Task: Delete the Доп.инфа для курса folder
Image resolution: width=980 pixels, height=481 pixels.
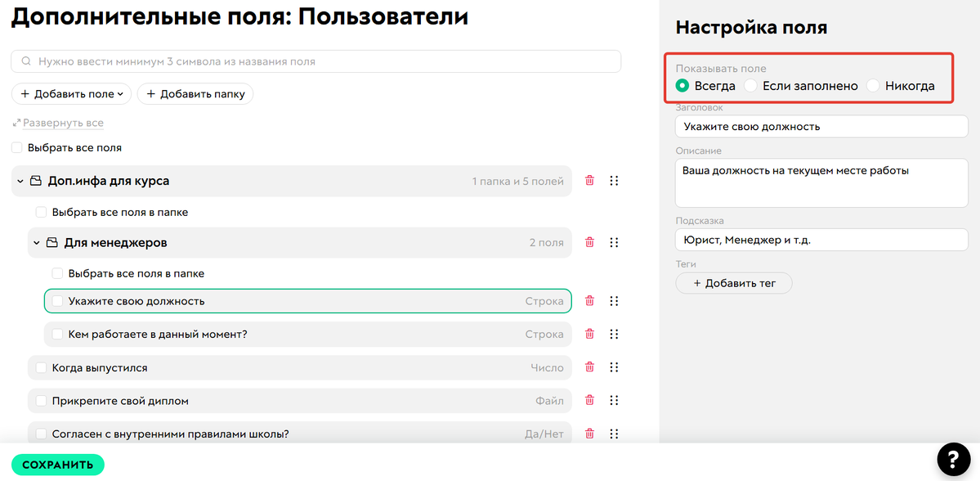Action: pyautogui.click(x=588, y=181)
